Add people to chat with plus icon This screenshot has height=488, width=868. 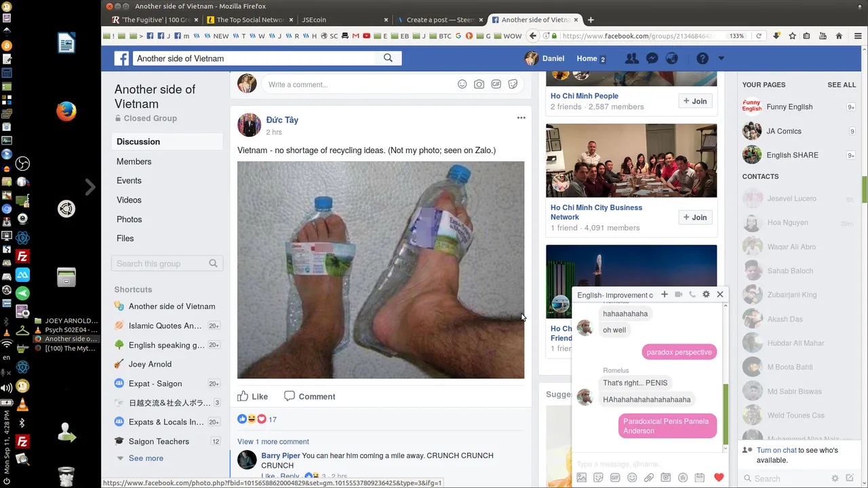pos(665,294)
